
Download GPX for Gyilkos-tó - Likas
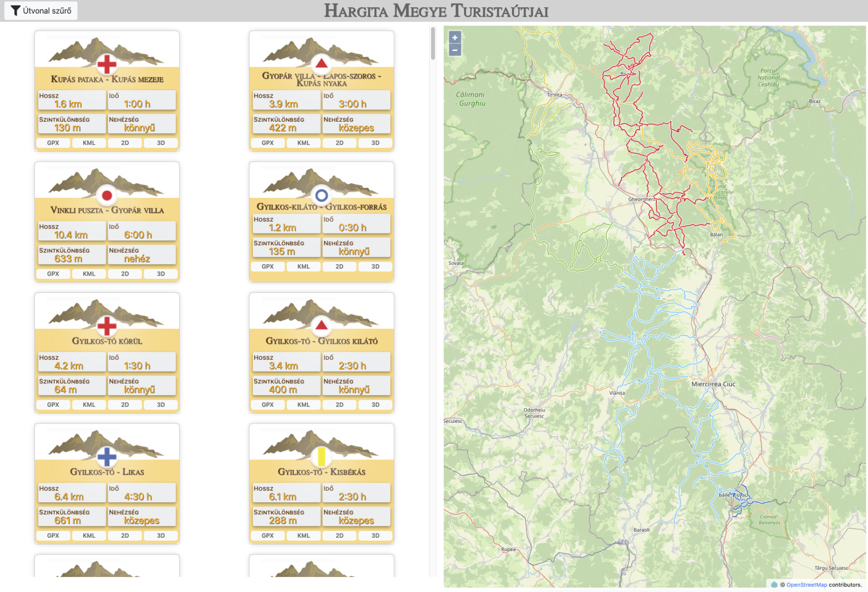[x=53, y=535]
